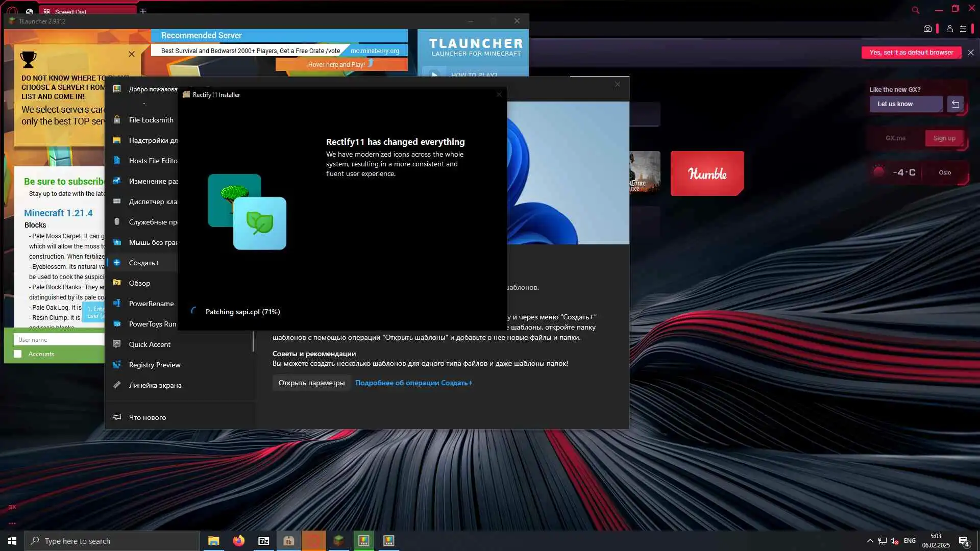This screenshot has width=980, height=551.
Task: Select Hosts File Editor sidebar item
Action: tap(152, 161)
